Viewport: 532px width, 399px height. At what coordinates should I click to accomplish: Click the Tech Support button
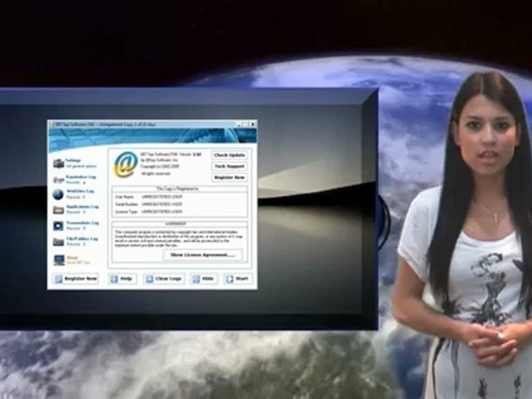229,166
